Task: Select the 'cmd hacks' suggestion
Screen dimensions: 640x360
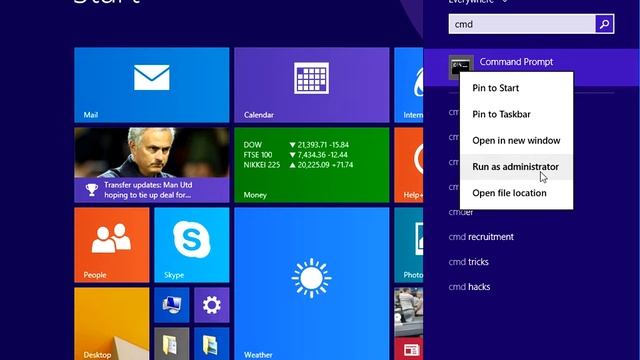Action: tap(469, 287)
